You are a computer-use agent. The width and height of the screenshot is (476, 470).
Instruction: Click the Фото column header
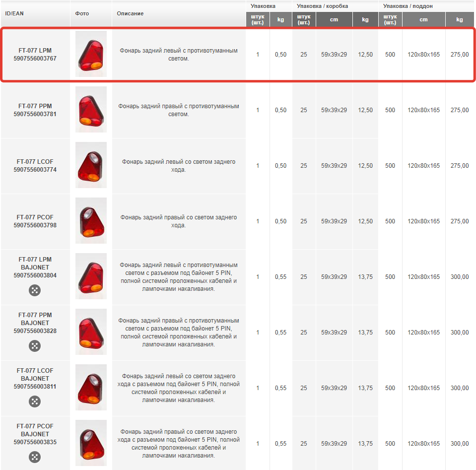click(82, 13)
